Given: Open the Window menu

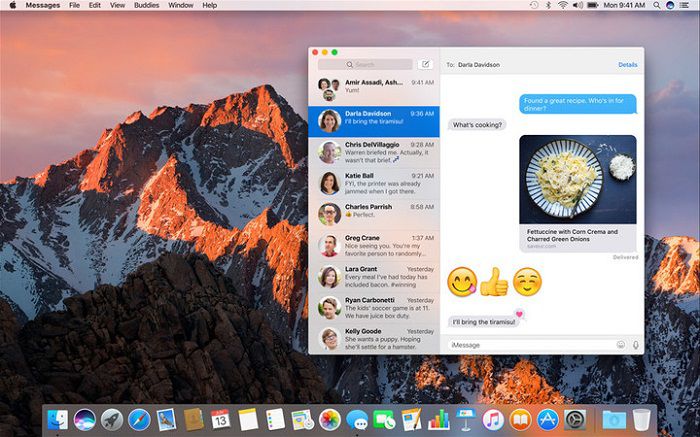Looking at the screenshot, I should click(180, 5).
